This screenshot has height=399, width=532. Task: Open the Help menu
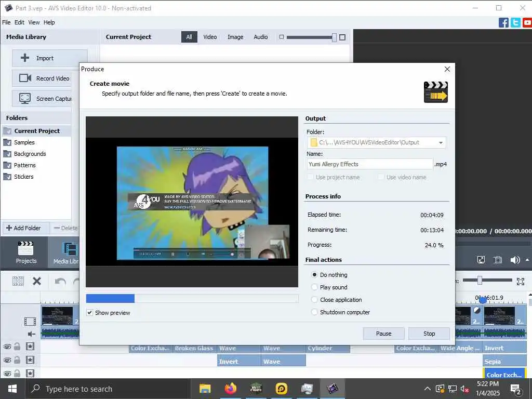(49, 22)
